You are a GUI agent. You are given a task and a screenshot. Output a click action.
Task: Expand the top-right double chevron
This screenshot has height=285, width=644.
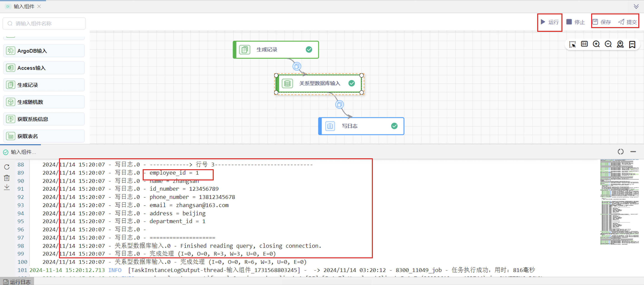pyautogui.click(x=636, y=6)
